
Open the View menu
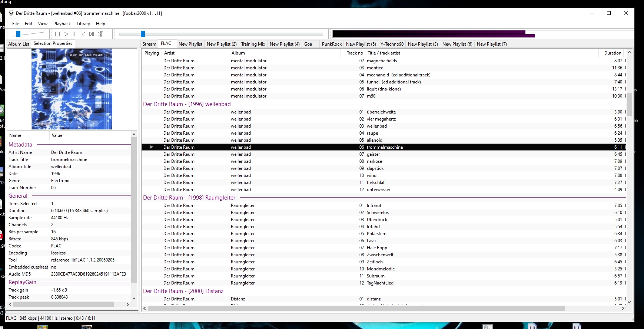click(43, 24)
